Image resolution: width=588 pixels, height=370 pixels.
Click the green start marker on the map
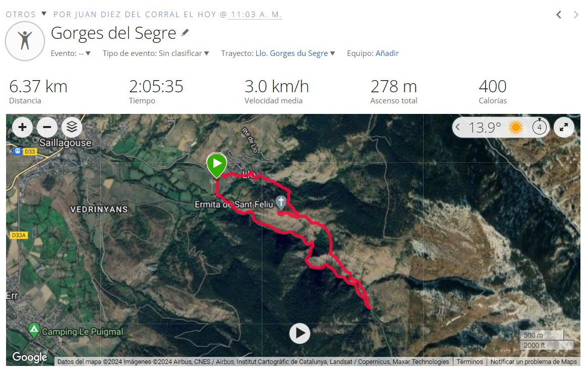[217, 165]
